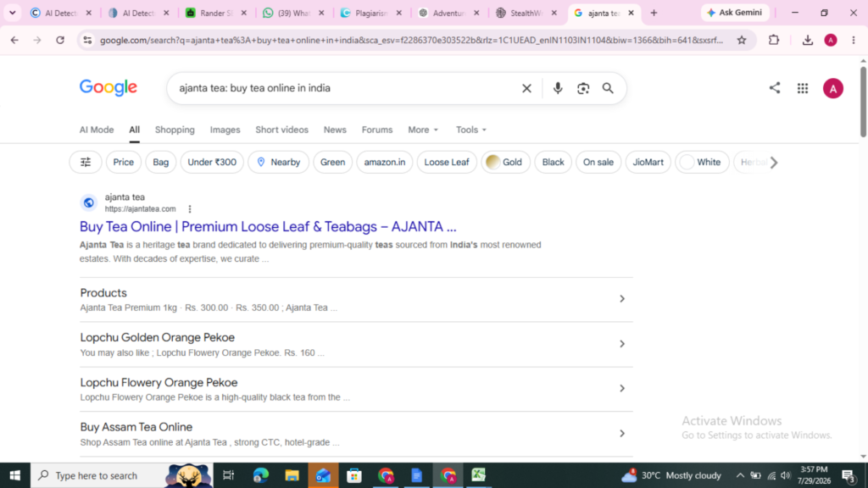Open the filter settings chip icon
The image size is (868, 488).
pyautogui.click(x=86, y=162)
